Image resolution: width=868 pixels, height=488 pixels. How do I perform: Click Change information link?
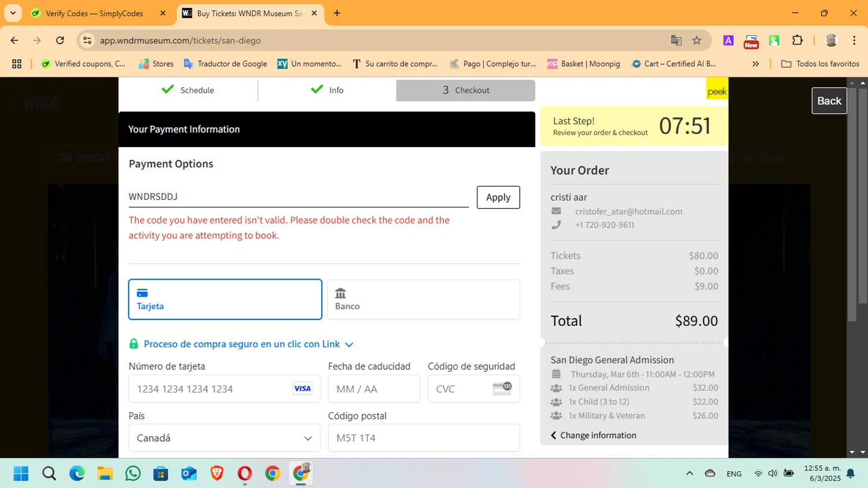click(594, 435)
